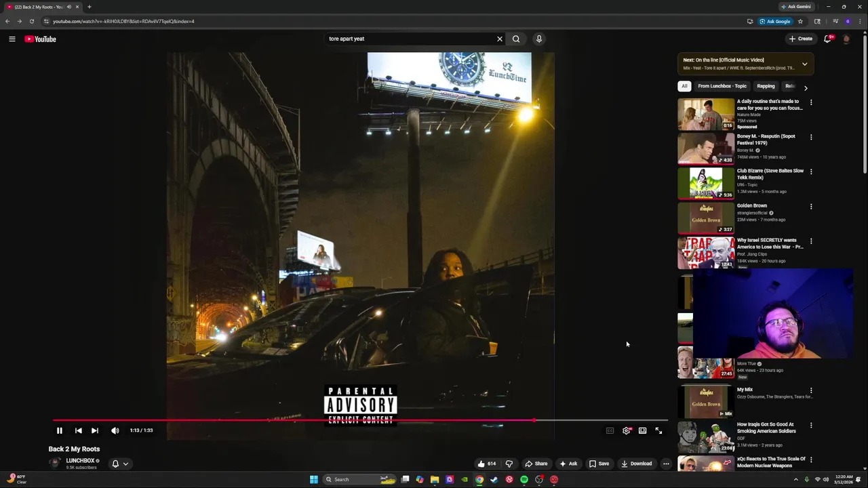Open Windows Start menu

click(314, 479)
